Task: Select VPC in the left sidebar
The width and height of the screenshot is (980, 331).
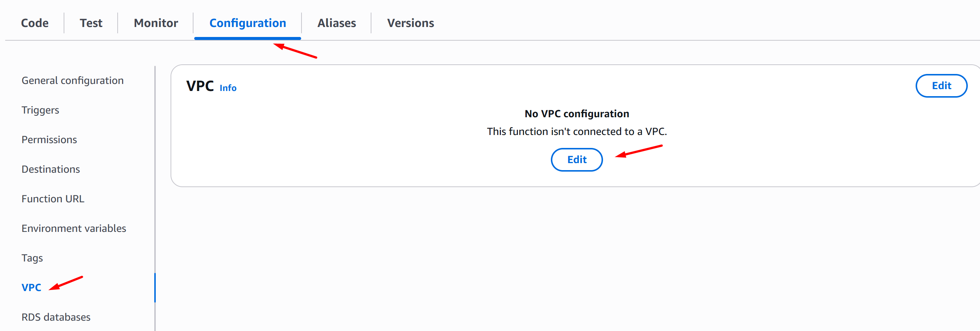Action: click(31, 288)
